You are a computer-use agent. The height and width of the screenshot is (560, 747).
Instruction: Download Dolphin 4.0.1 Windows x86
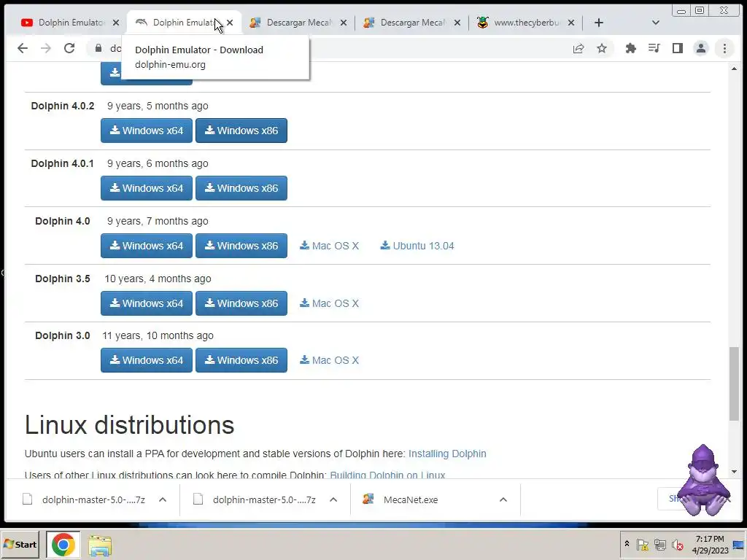pos(241,188)
